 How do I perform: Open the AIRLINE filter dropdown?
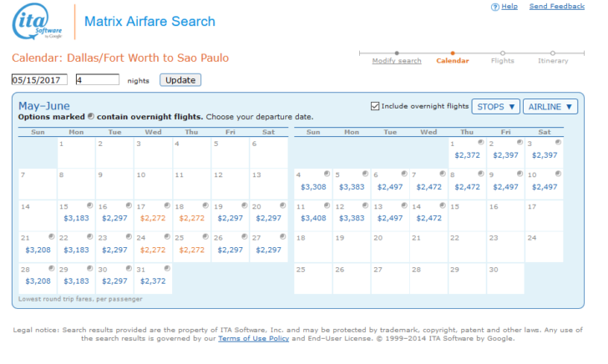click(x=550, y=106)
